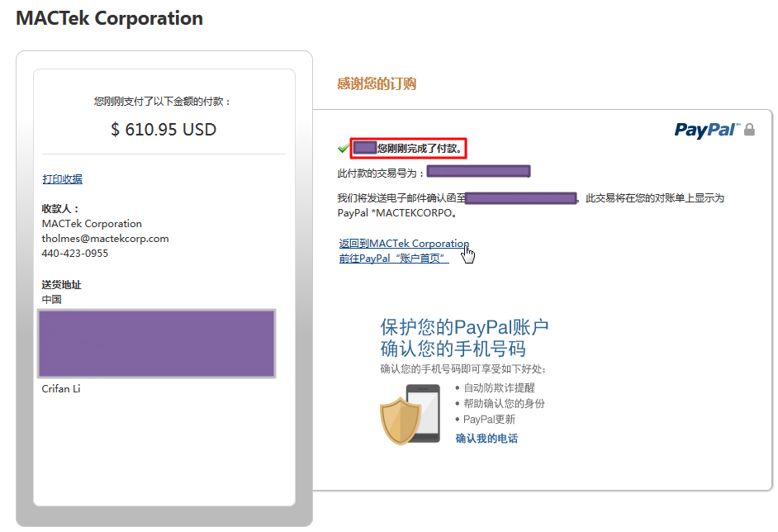Click the 440-423-0955 phone number
778x532 pixels.
click(x=74, y=254)
